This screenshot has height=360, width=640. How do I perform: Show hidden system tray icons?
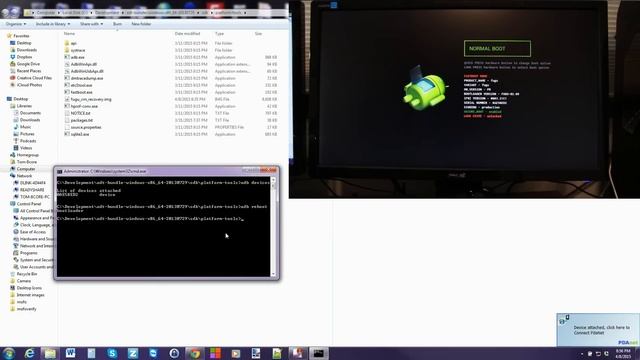pyautogui.click(x=582, y=354)
